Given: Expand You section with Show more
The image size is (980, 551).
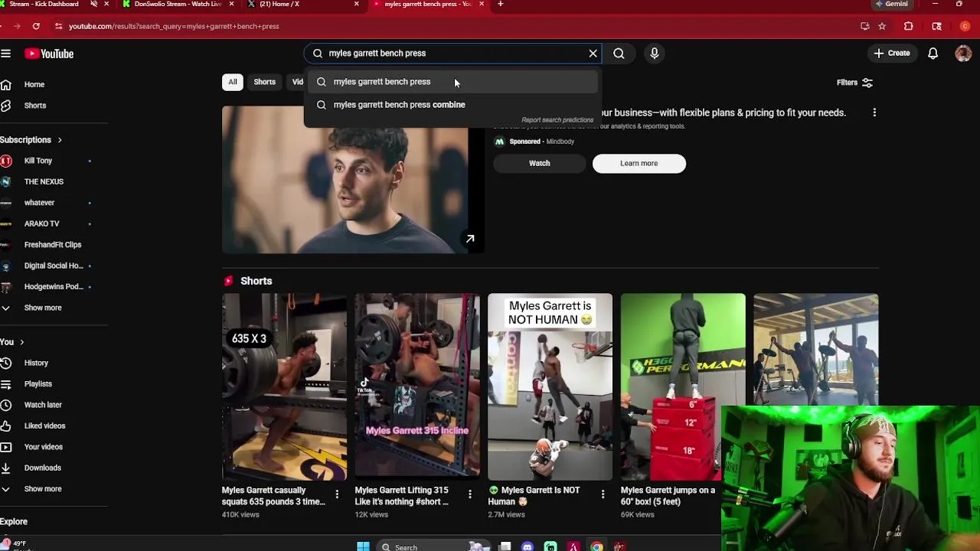Looking at the screenshot, I should tap(42, 489).
